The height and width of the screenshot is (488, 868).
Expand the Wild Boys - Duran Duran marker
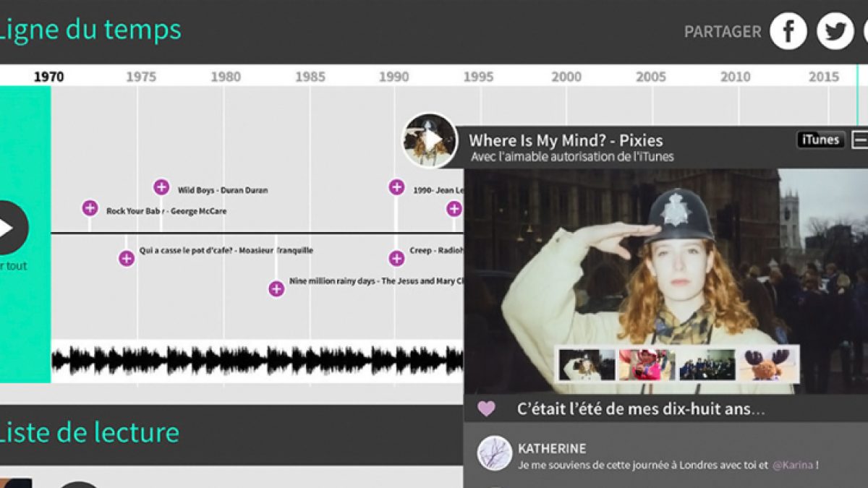coord(161,187)
